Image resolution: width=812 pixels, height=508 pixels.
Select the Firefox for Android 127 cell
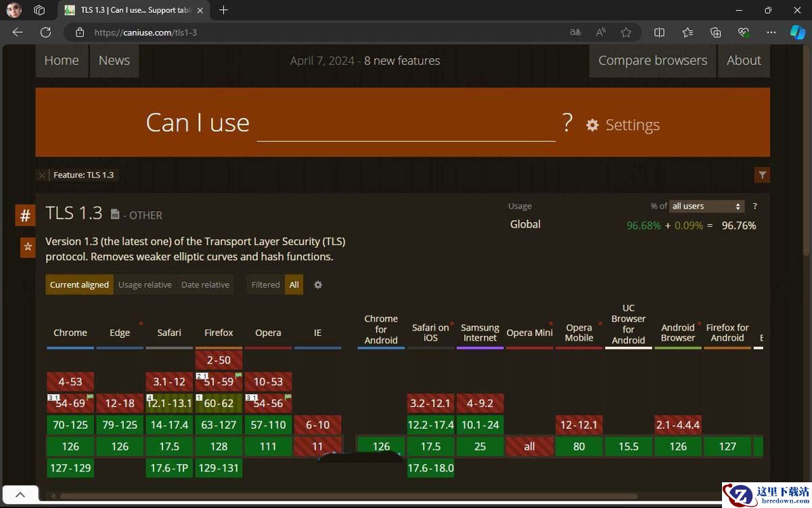coord(727,446)
